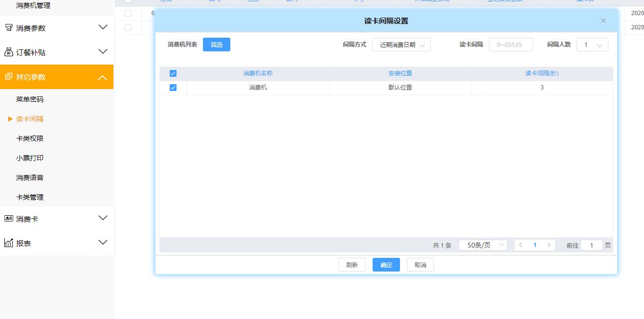Uncheck the 消费机 row checkbox
This screenshot has width=644, height=319.
pyautogui.click(x=173, y=88)
